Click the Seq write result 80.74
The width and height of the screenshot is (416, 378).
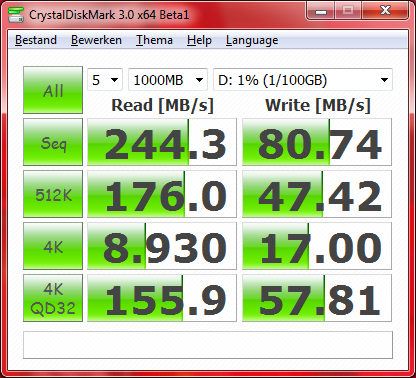click(317, 142)
